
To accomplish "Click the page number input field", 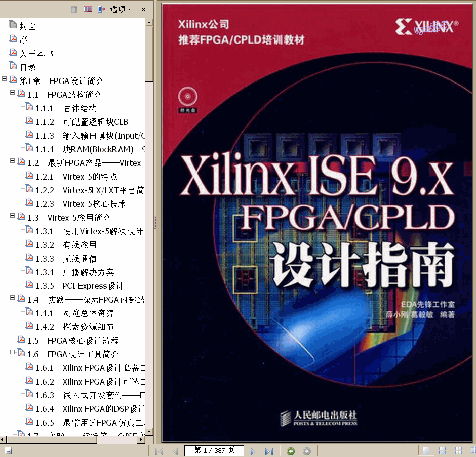I will click(215, 451).
